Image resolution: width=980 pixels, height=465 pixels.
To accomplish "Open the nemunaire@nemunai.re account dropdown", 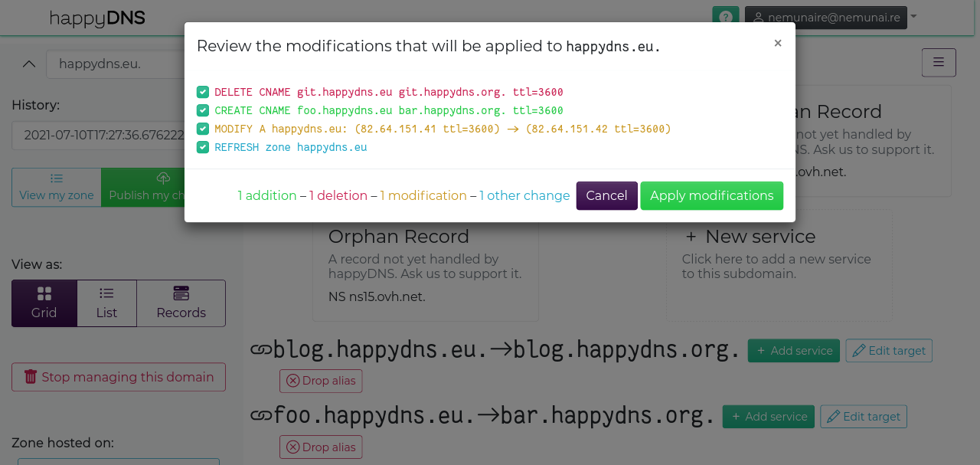I will tap(831, 18).
